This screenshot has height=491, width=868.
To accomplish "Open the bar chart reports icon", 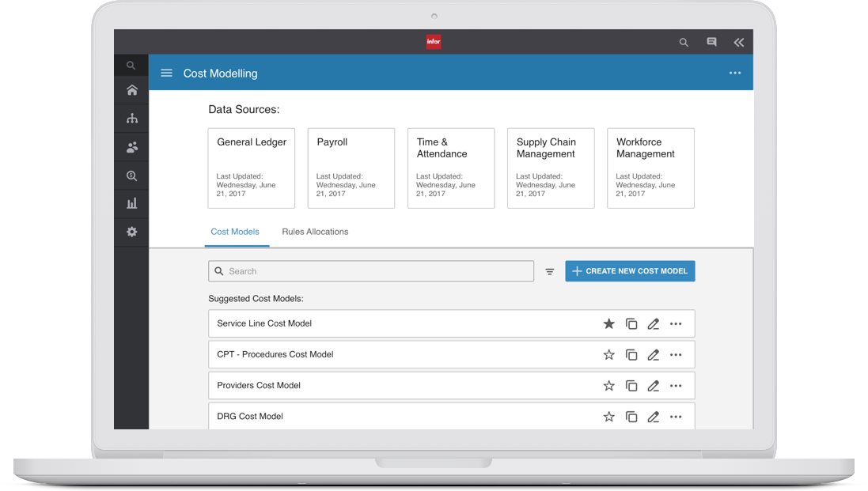I will click(132, 203).
